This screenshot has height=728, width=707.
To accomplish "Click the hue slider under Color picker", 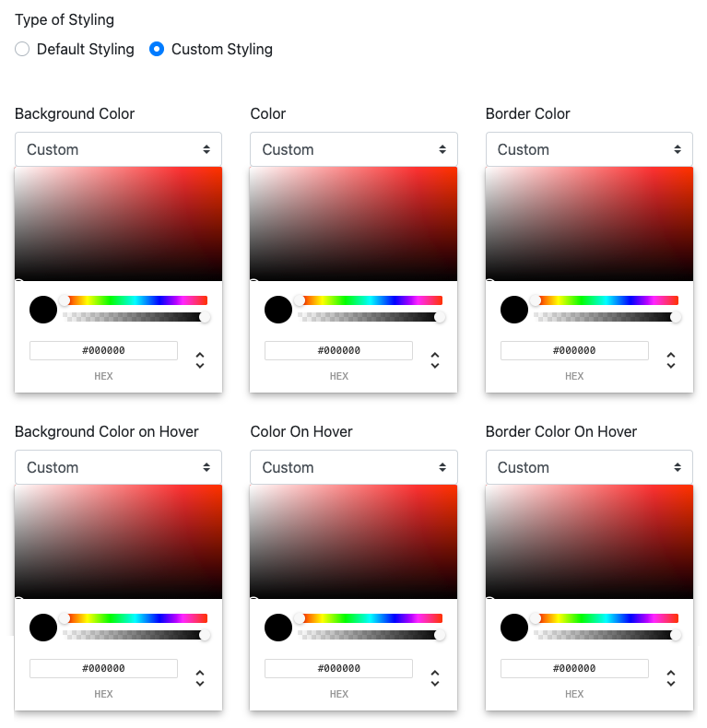I will [x=371, y=300].
